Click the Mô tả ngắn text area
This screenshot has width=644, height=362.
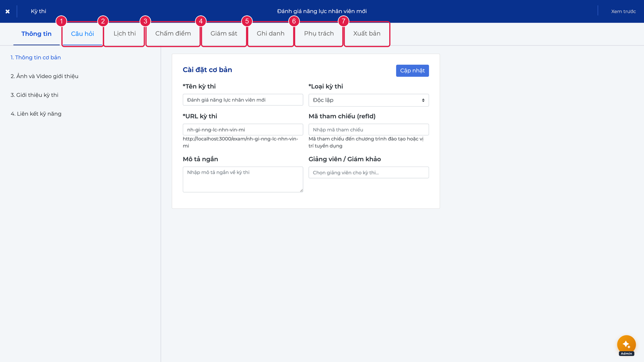(243, 179)
